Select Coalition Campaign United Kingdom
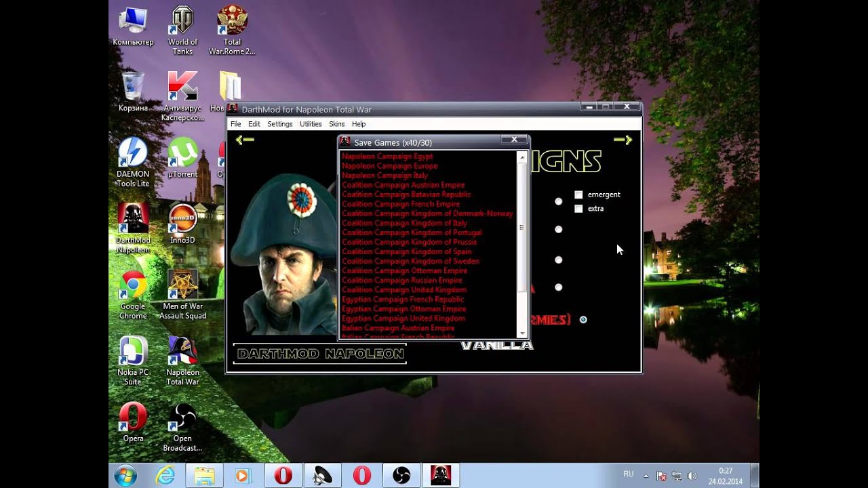This screenshot has width=868, height=488. click(403, 289)
